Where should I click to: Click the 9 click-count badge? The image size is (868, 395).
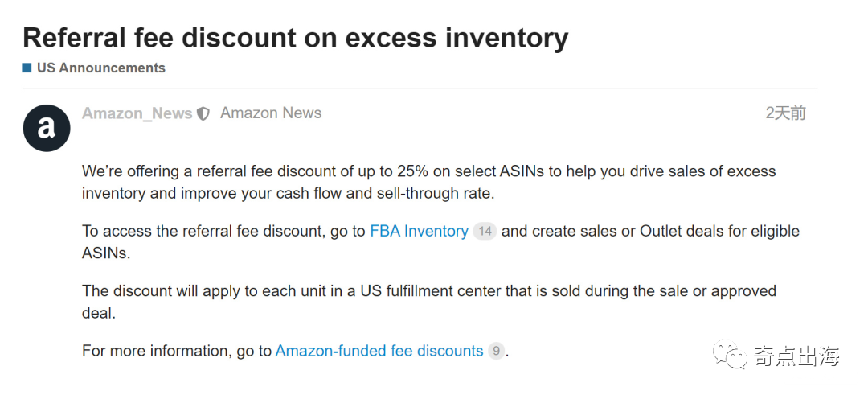pyautogui.click(x=497, y=352)
